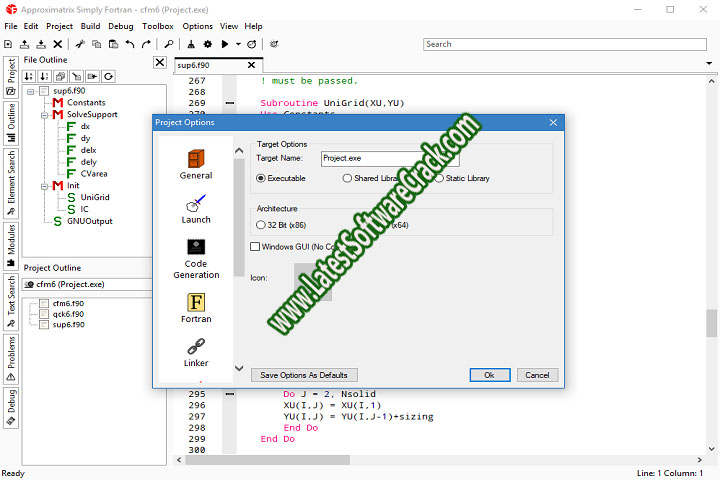Click the Build project gear icon
Viewport: 720px width, 480px height.
[207, 44]
